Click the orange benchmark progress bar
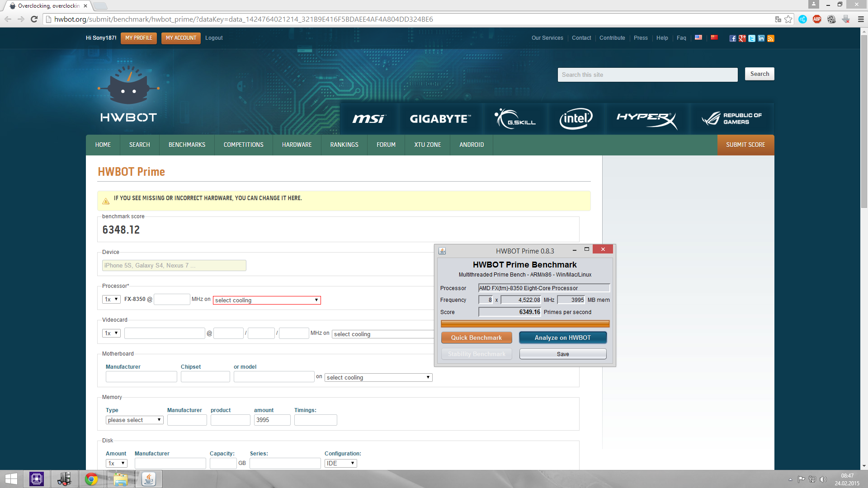This screenshot has height=488, width=868. click(525, 324)
